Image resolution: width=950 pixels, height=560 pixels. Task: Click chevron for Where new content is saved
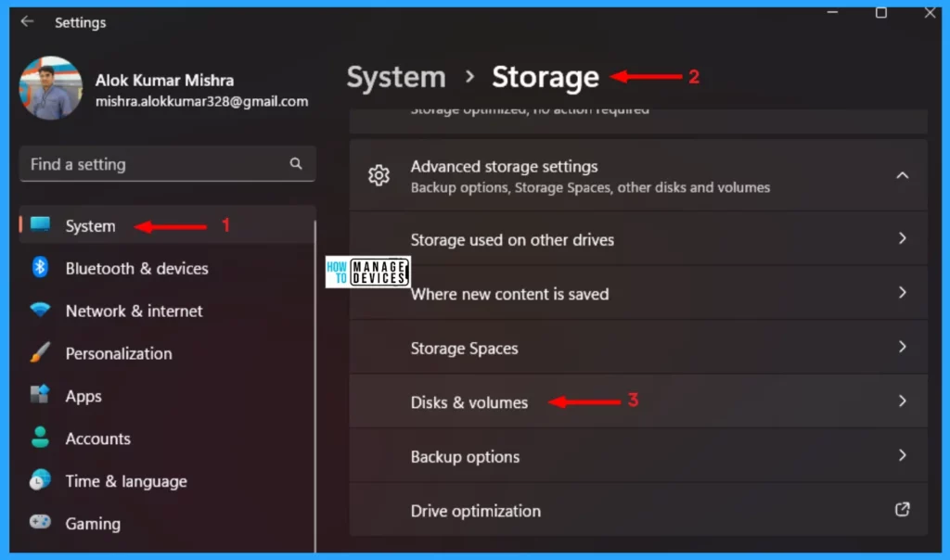[902, 293]
